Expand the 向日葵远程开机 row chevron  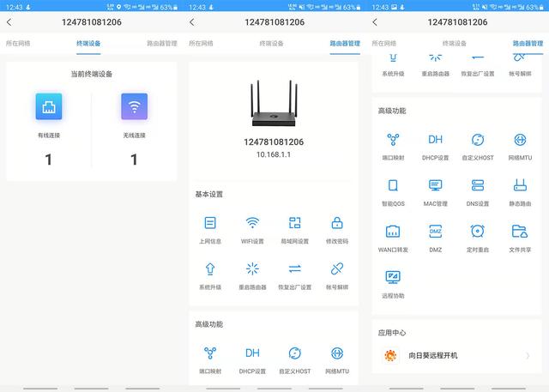coord(528,356)
